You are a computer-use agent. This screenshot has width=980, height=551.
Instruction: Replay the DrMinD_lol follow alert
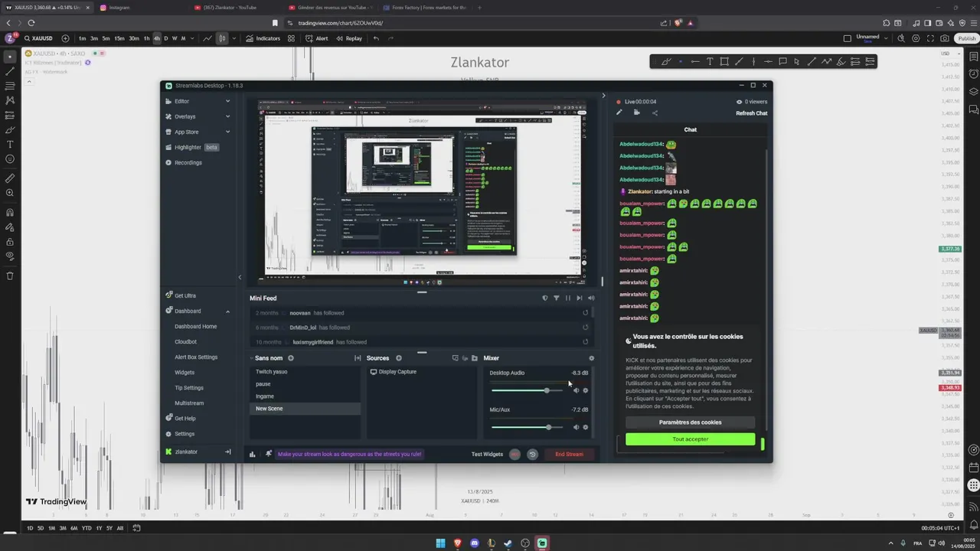tap(586, 328)
